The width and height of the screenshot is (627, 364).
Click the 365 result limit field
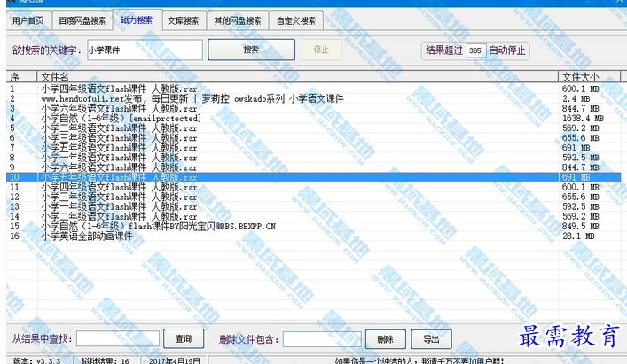tap(475, 50)
